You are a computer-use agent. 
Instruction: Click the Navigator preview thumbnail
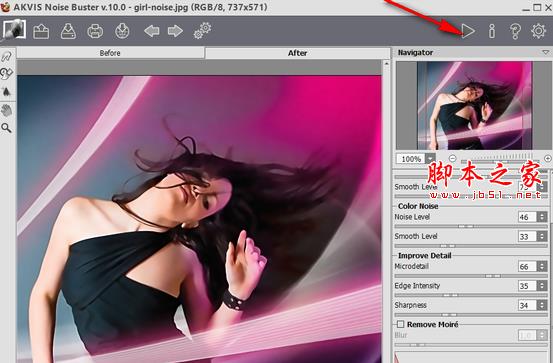point(475,105)
